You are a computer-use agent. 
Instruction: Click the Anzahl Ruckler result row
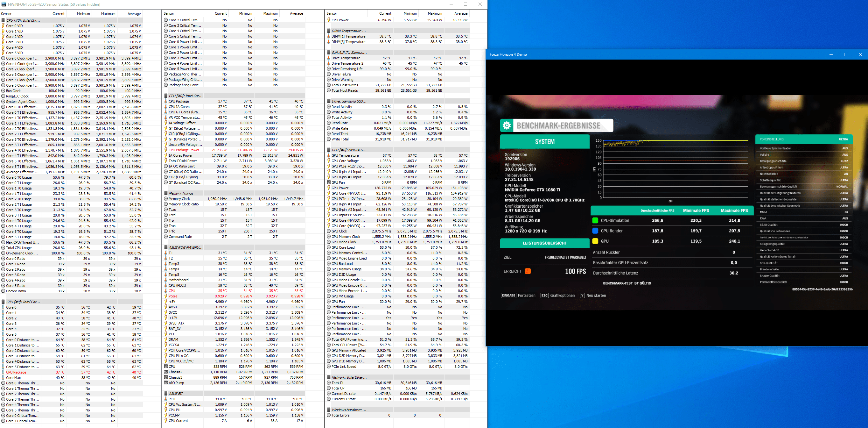(672, 252)
